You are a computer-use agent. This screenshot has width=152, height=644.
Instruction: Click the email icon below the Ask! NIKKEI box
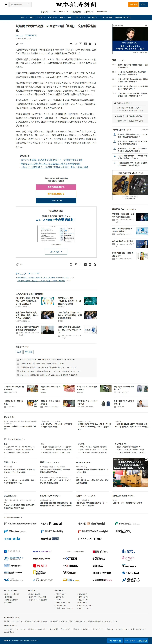tap(76, 264)
